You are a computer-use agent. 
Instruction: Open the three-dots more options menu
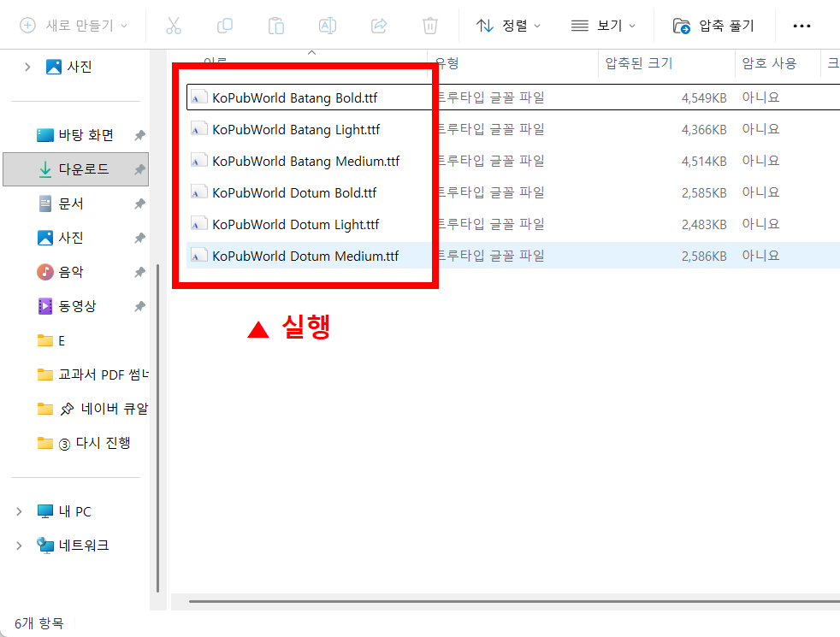(802, 26)
